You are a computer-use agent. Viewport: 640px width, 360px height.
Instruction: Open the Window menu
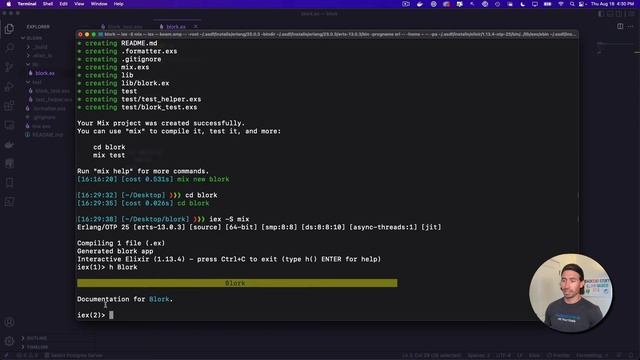(x=99, y=4)
